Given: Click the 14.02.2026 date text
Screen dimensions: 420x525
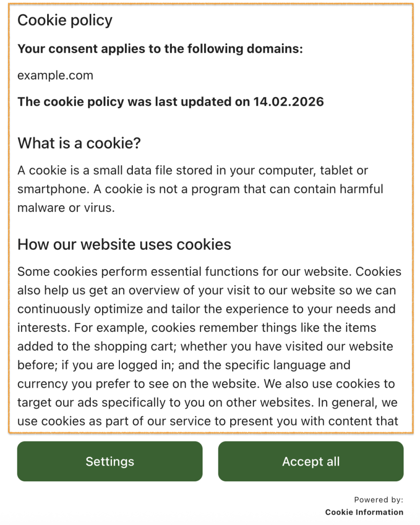Looking at the screenshot, I should point(289,102).
